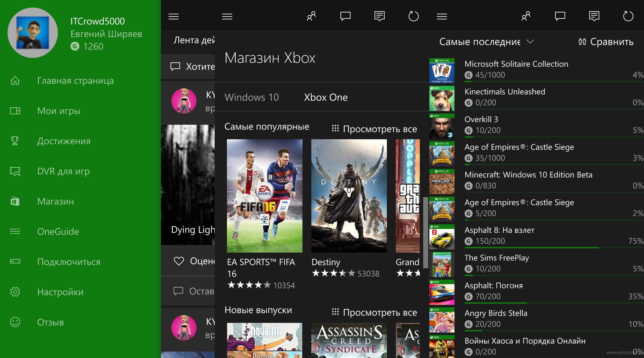Click refresh icon in achievements panel header
The width and height of the screenshot is (644, 358).
pyautogui.click(x=628, y=16)
